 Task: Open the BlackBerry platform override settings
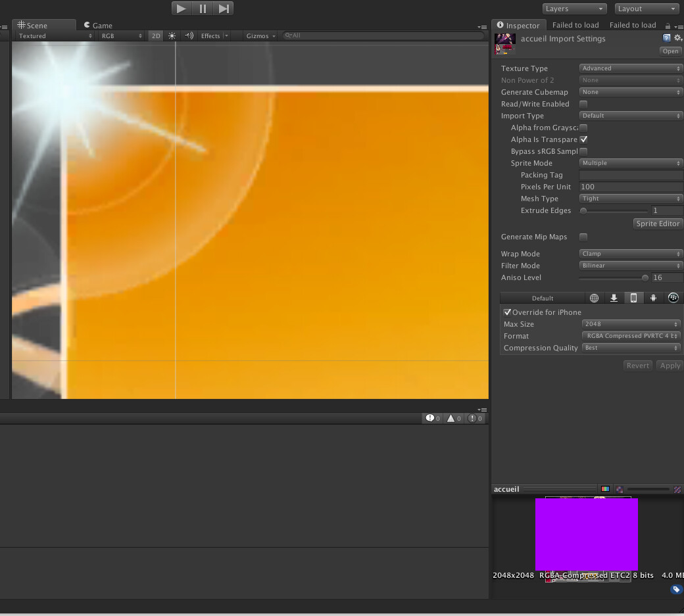click(x=673, y=298)
